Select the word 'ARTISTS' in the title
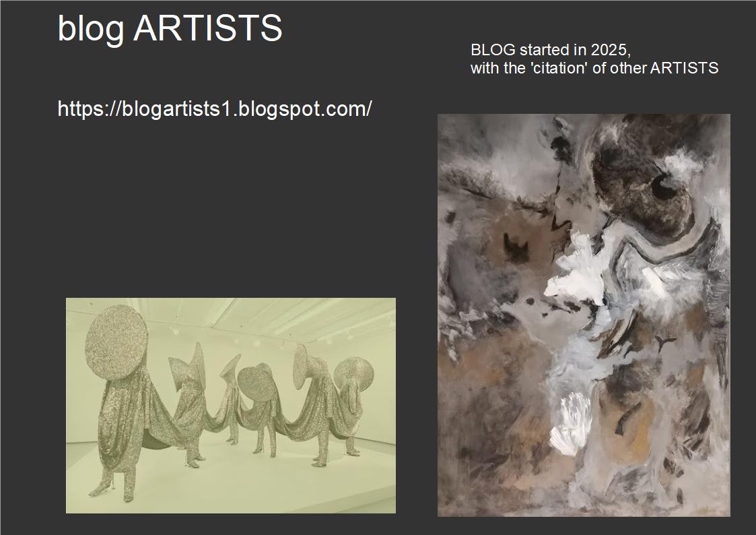 tap(208, 27)
